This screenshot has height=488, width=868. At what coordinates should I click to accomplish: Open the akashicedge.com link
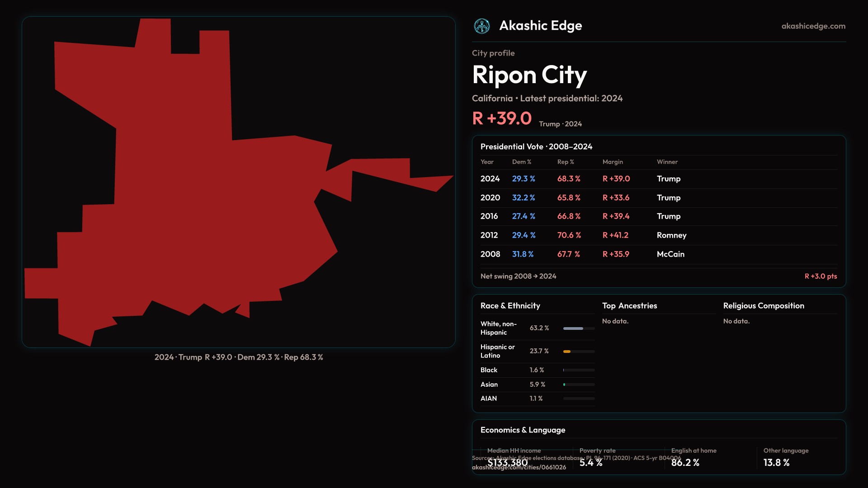tap(813, 26)
